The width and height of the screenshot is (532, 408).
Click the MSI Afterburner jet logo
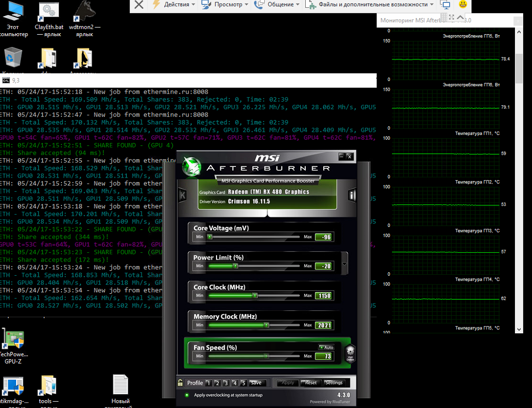[192, 166]
